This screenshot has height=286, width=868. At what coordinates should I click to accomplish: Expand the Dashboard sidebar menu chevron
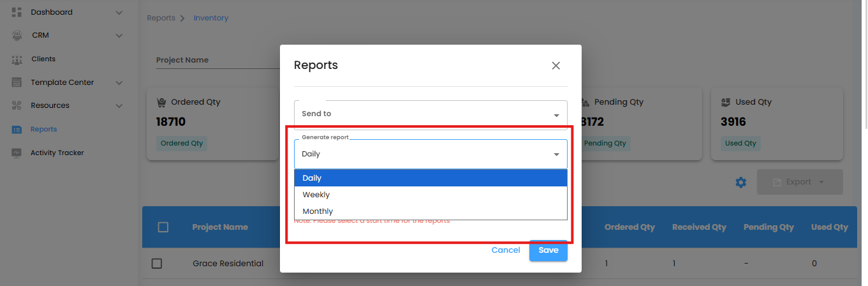tap(119, 13)
